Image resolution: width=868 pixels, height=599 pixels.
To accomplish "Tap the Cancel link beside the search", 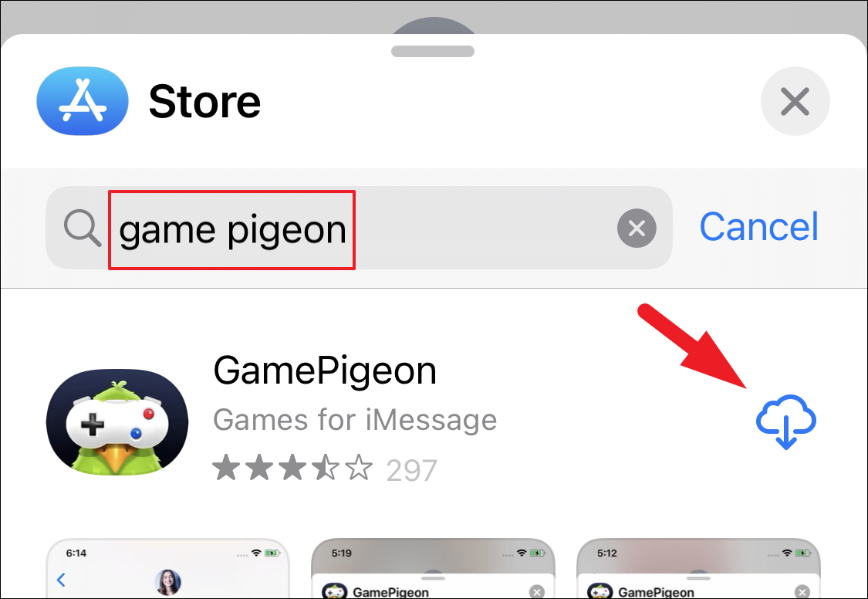I will [x=758, y=227].
